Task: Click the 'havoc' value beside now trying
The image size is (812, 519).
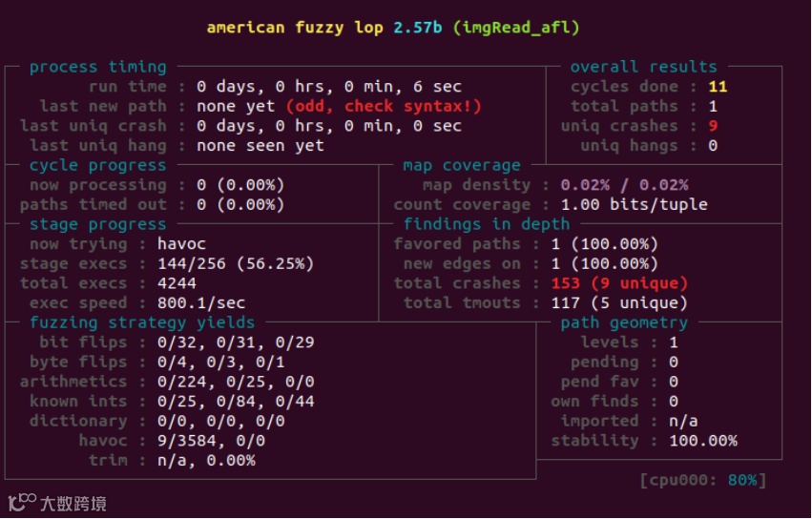Action: (x=181, y=244)
